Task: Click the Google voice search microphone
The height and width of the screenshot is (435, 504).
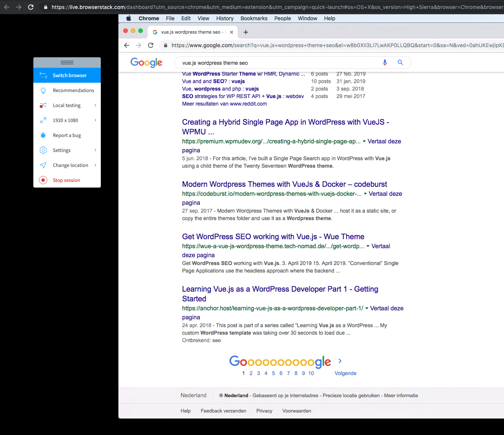Action: click(385, 63)
